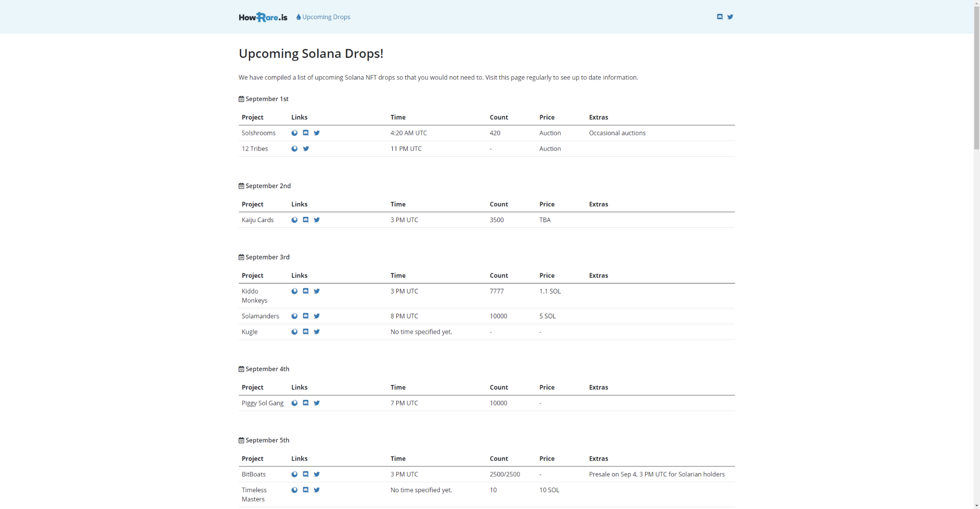Click the '11 PM UTC' time cell
The width and height of the screenshot is (980, 509).
tap(406, 148)
